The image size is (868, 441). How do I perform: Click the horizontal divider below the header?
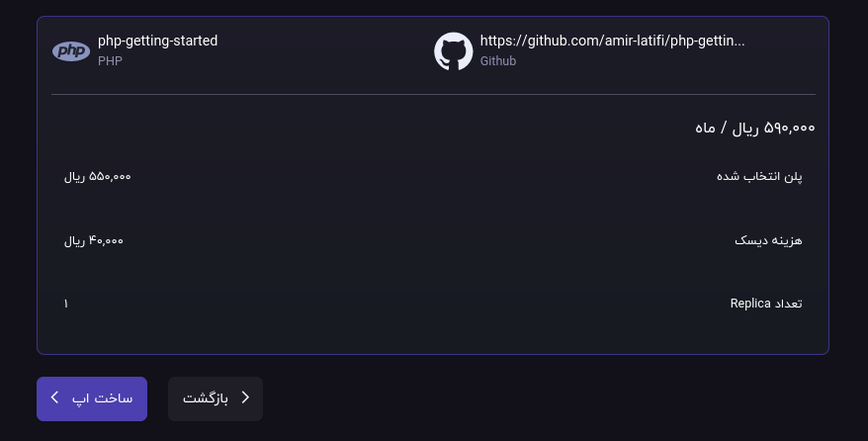pos(433,95)
